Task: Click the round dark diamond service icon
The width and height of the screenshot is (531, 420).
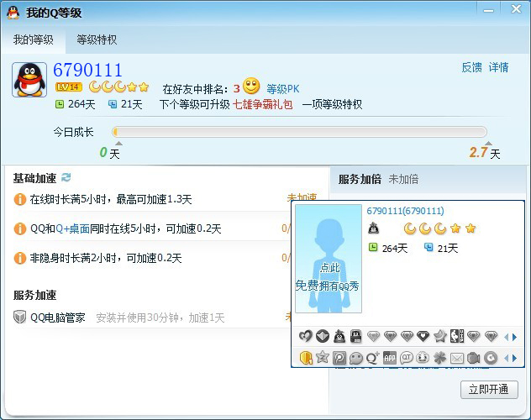Action: [323, 336]
